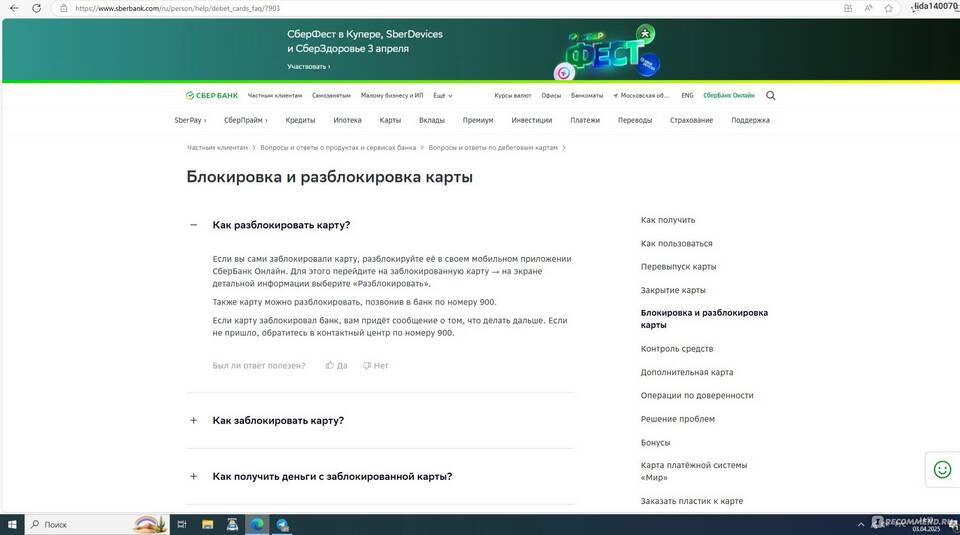Open File Explorer from the taskbar
This screenshot has width=960, height=535.
click(x=208, y=525)
